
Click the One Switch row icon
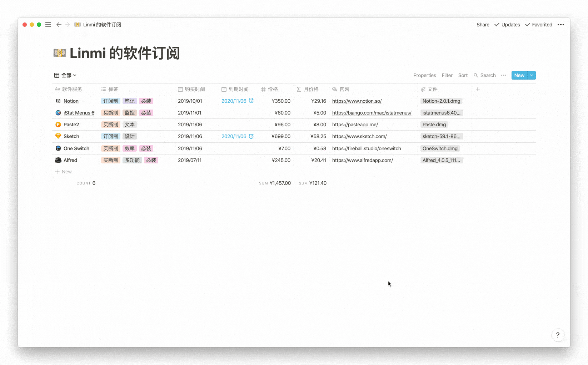[x=58, y=148]
